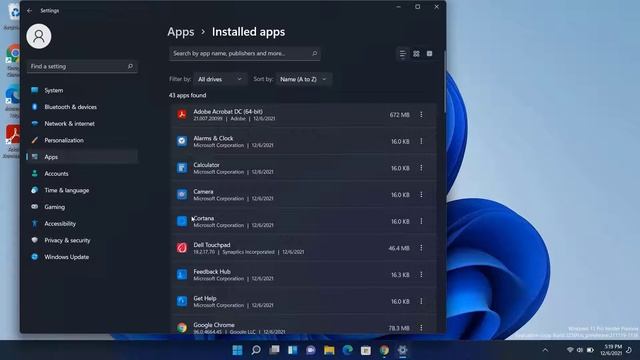Click the Get Help app icon
Viewport: 640px width, 360px height.
click(x=182, y=301)
